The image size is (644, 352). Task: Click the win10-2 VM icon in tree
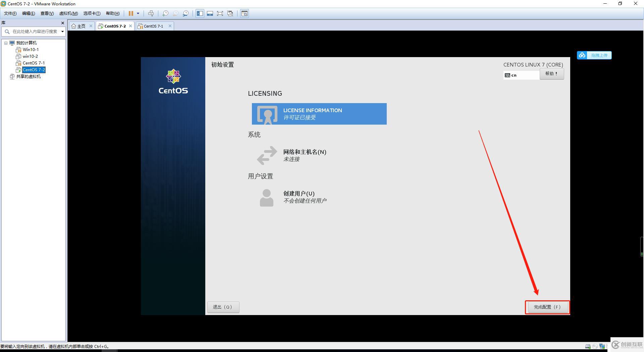[x=18, y=56]
